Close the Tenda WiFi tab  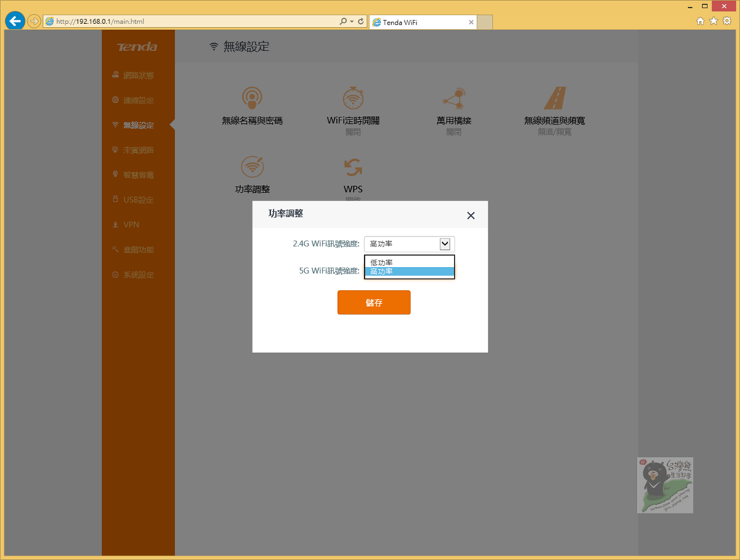pos(471,22)
